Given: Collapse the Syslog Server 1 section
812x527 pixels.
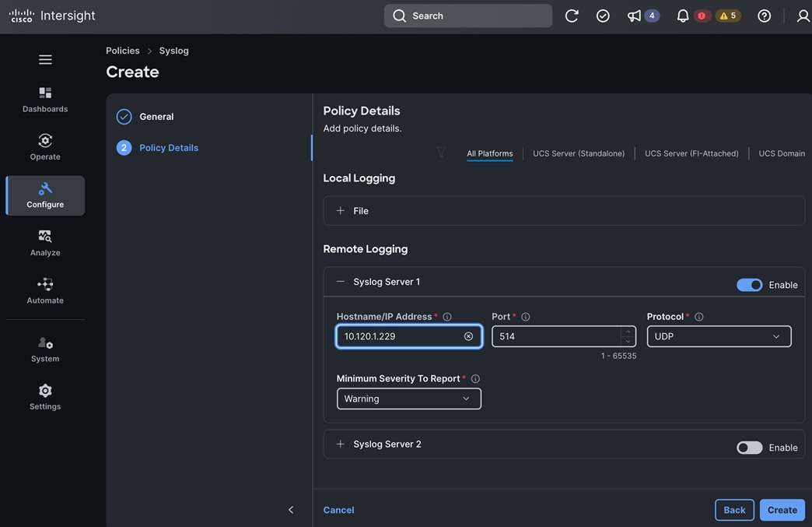Looking at the screenshot, I should 340,282.
